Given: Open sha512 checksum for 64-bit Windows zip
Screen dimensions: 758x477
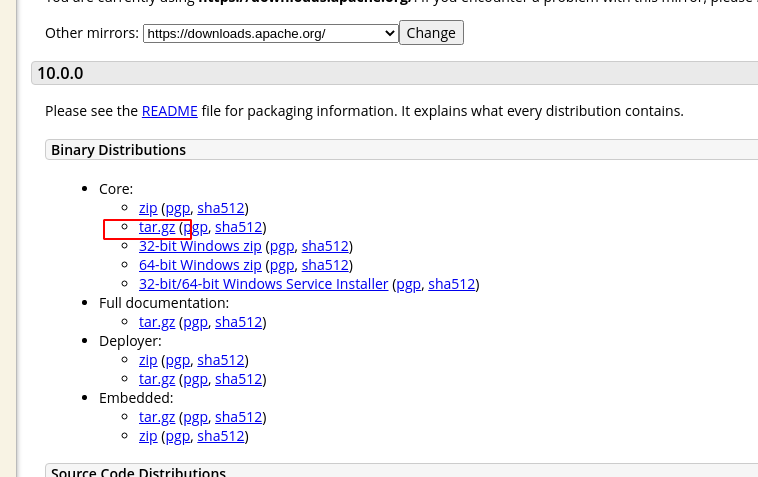Looking at the screenshot, I should (325, 265).
